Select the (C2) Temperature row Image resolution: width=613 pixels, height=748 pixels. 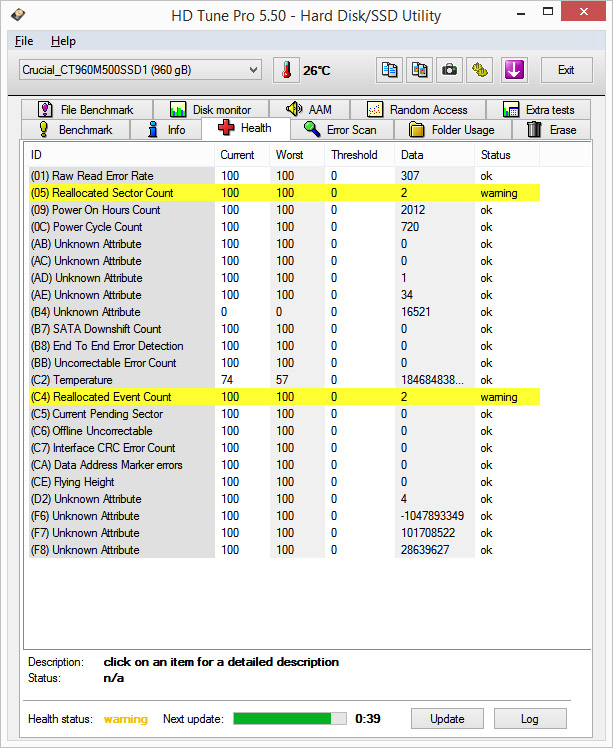click(x=284, y=380)
